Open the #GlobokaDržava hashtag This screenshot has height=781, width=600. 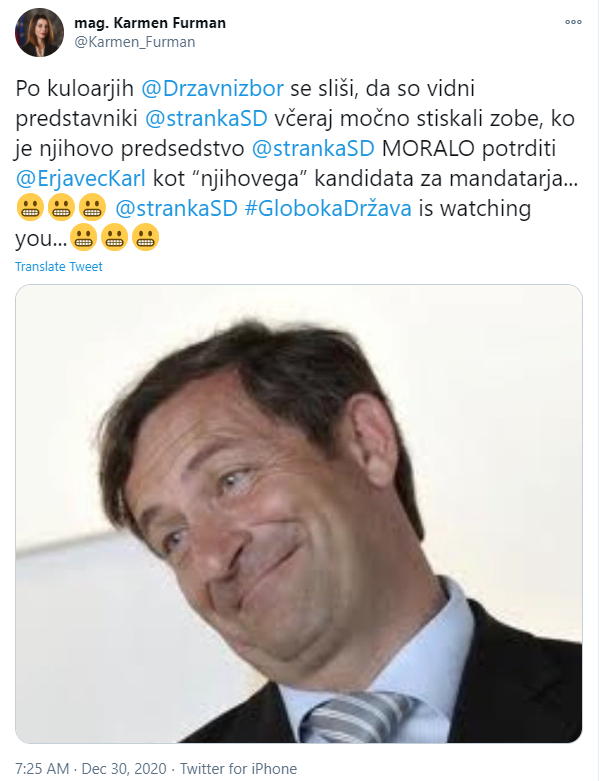click(328, 208)
